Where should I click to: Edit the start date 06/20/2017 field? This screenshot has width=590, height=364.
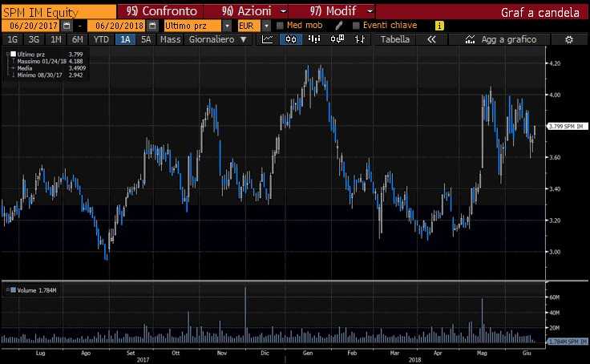(x=30, y=26)
